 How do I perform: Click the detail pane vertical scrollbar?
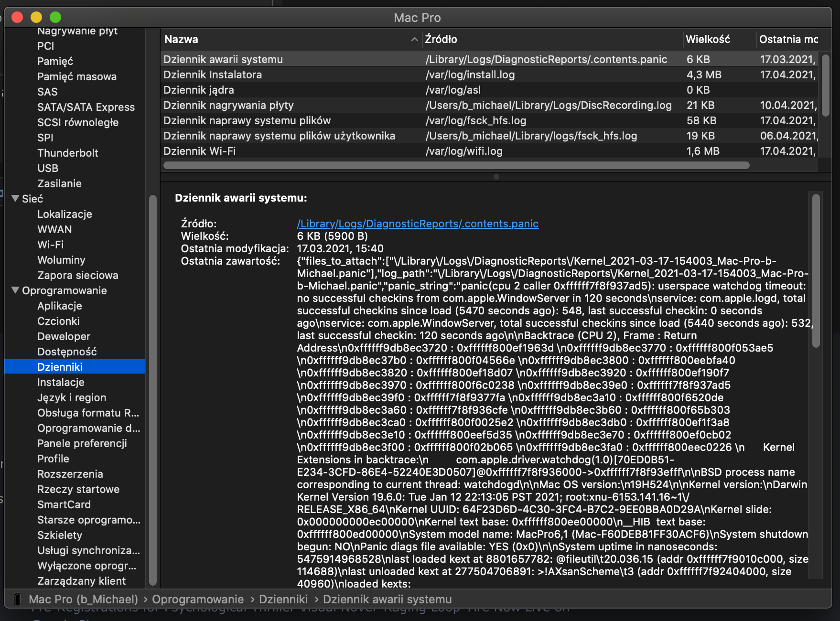point(816,270)
